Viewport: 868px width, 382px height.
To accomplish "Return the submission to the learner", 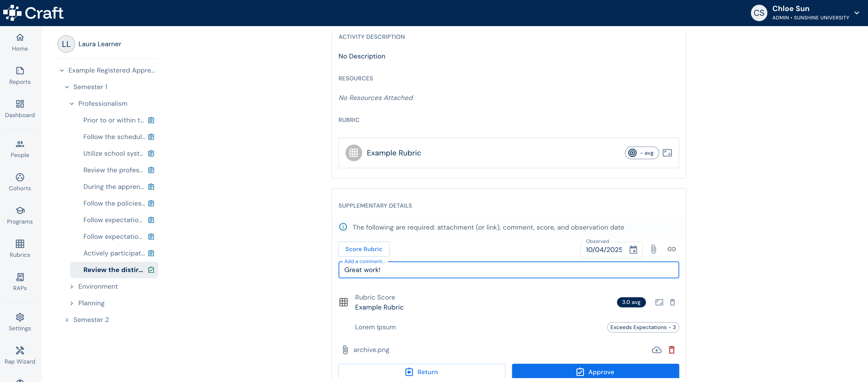I will pyautogui.click(x=422, y=372).
